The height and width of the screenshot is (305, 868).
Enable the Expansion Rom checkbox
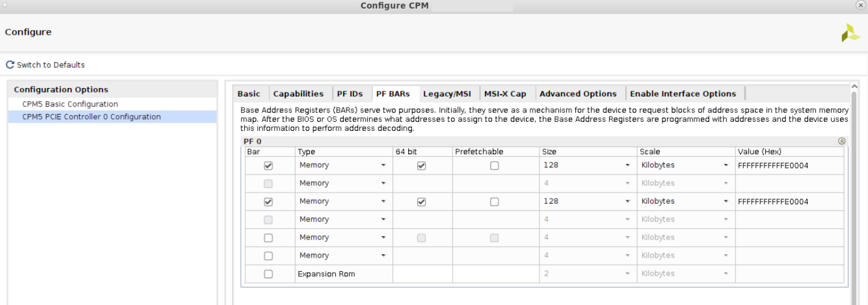click(x=268, y=274)
